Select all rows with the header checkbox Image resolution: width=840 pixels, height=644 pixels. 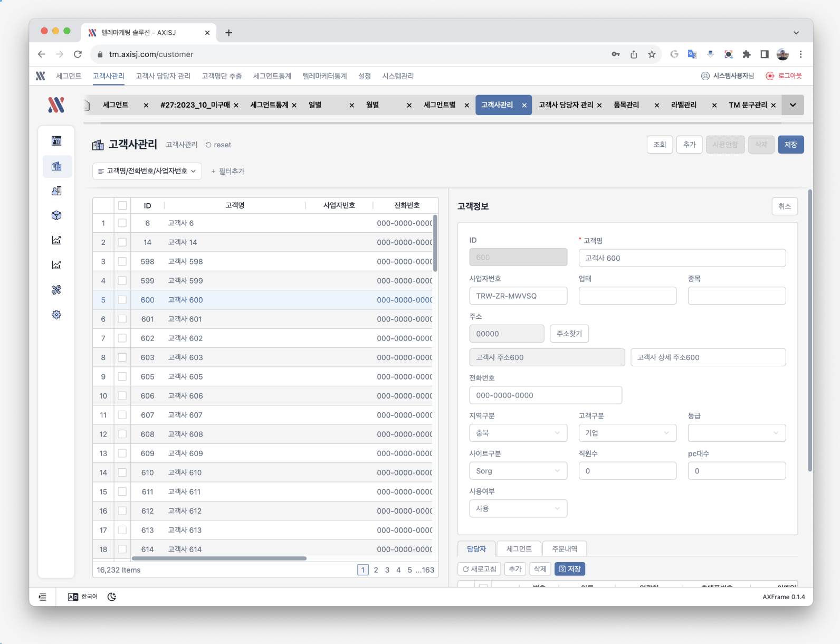122,205
